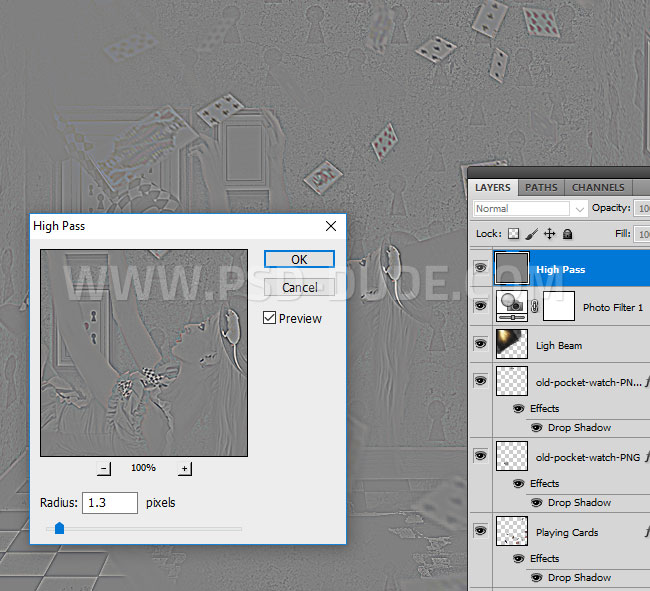
Task: Hide the old-pocket-watch-PNG layer
Action: (x=480, y=455)
